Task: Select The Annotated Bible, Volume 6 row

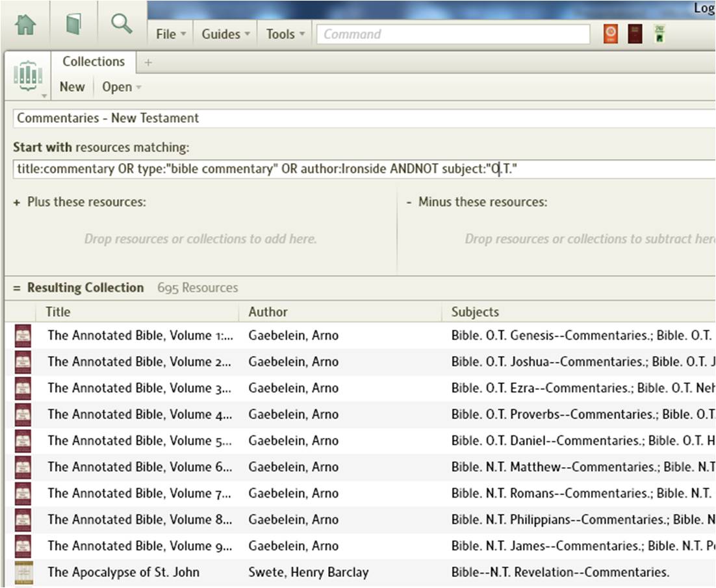Action: point(139,467)
